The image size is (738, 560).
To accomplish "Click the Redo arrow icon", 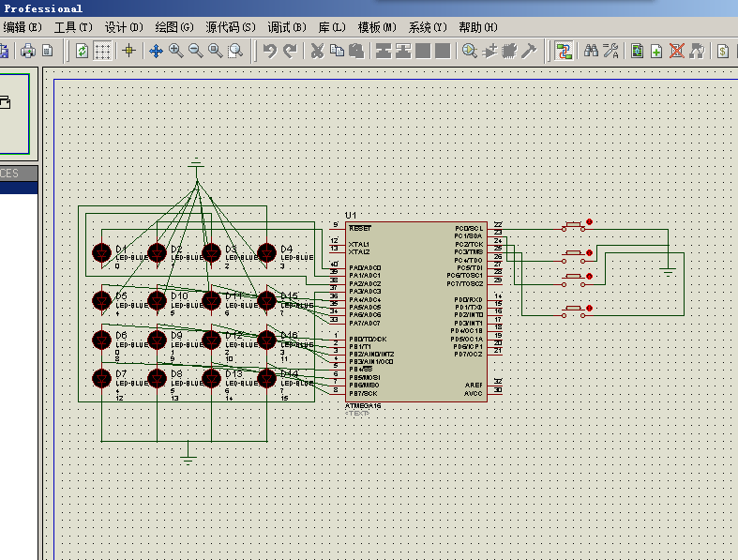I will pyautogui.click(x=290, y=51).
